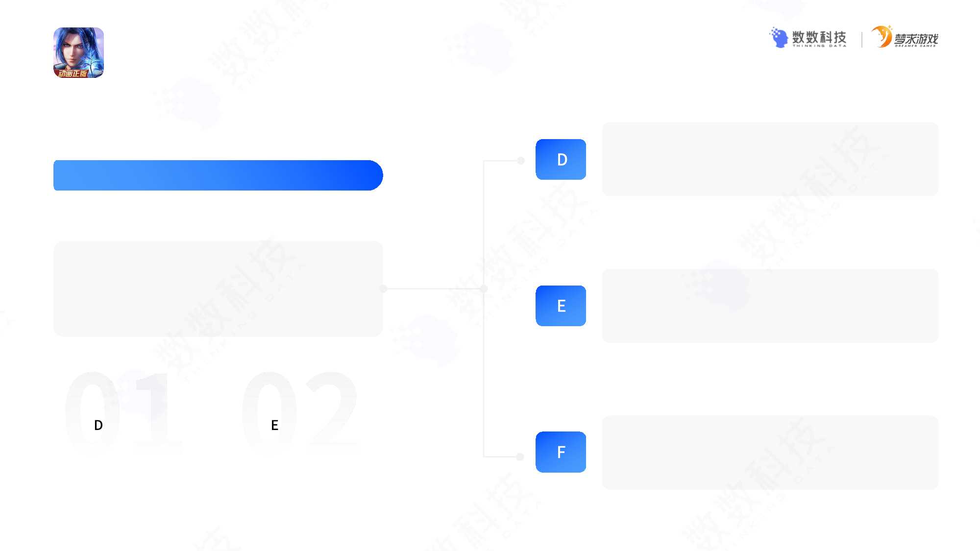Image resolution: width=980 pixels, height=551 pixels.
Task: Select the blue F badge
Action: point(561,452)
